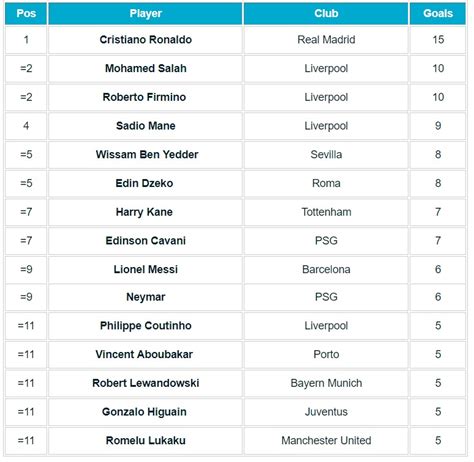The image size is (474, 462).
Task: Click the Real Madrid club cell
Action: coord(326,40)
